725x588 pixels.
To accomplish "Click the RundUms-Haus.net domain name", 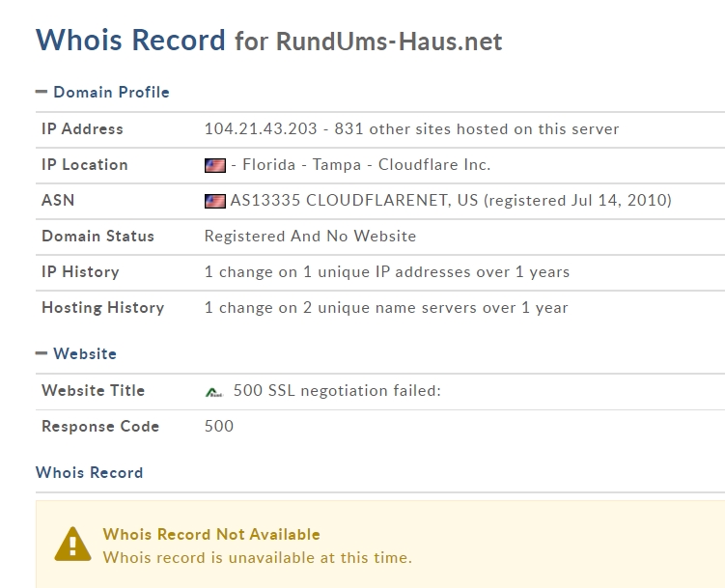I will click(389, 42).
